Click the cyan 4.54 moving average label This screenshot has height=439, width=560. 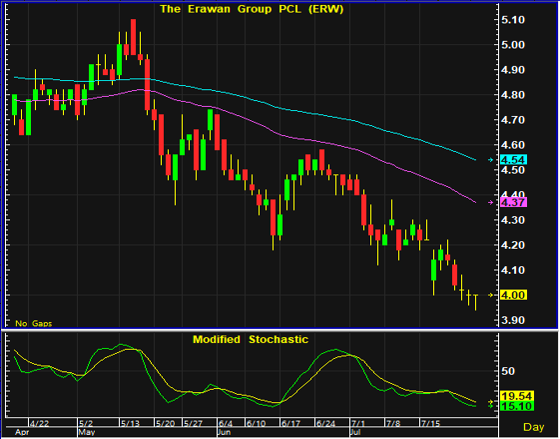point(514,160)
